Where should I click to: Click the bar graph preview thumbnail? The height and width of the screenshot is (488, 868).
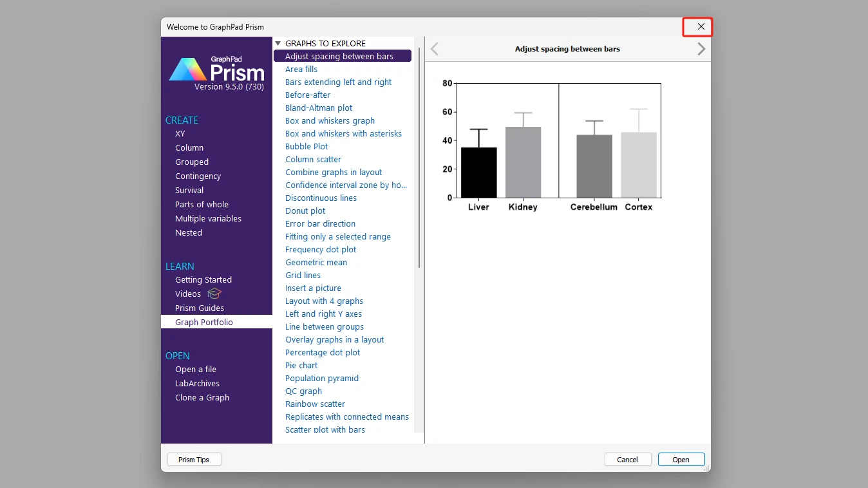[x=551, y=146]
